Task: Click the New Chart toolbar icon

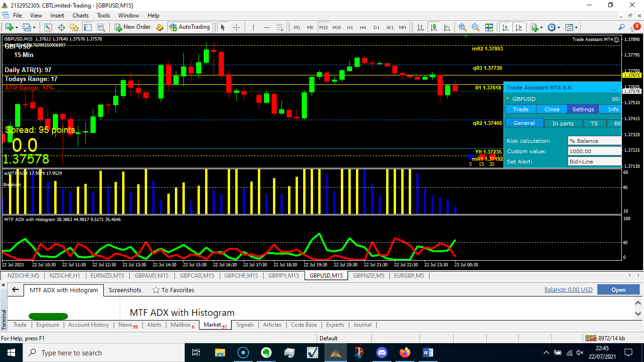Action: pyautogui.click(x=9, y=27)
